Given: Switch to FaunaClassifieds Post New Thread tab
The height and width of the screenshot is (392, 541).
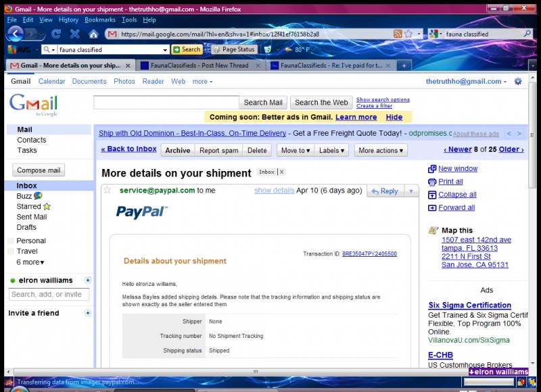Looking at the screenshot, I should [x=199, y=66].
